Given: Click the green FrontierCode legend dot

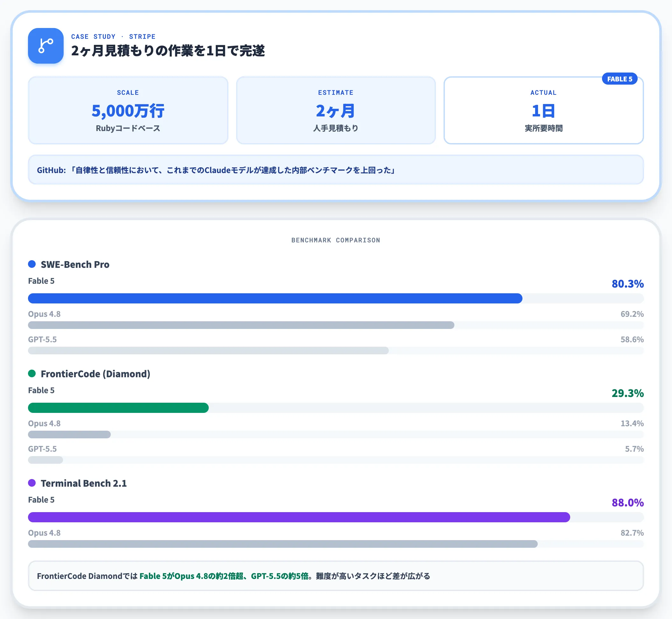Looking at the screenshot, I should pyautogui.click(x=32, y=373).
